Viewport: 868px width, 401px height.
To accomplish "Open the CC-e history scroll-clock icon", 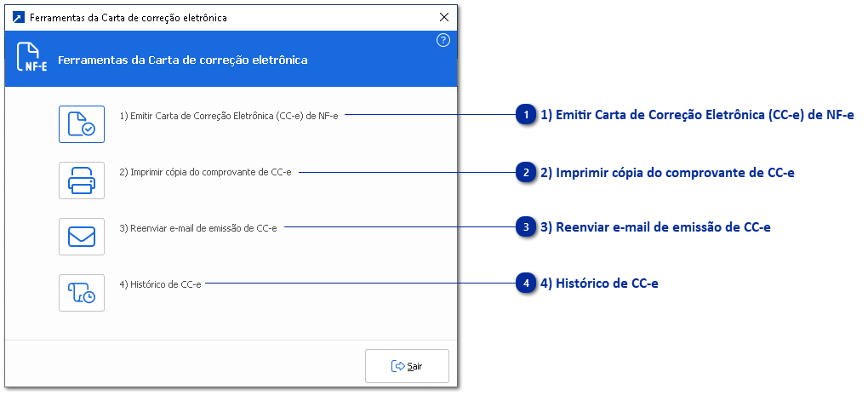I will point(82,292).
